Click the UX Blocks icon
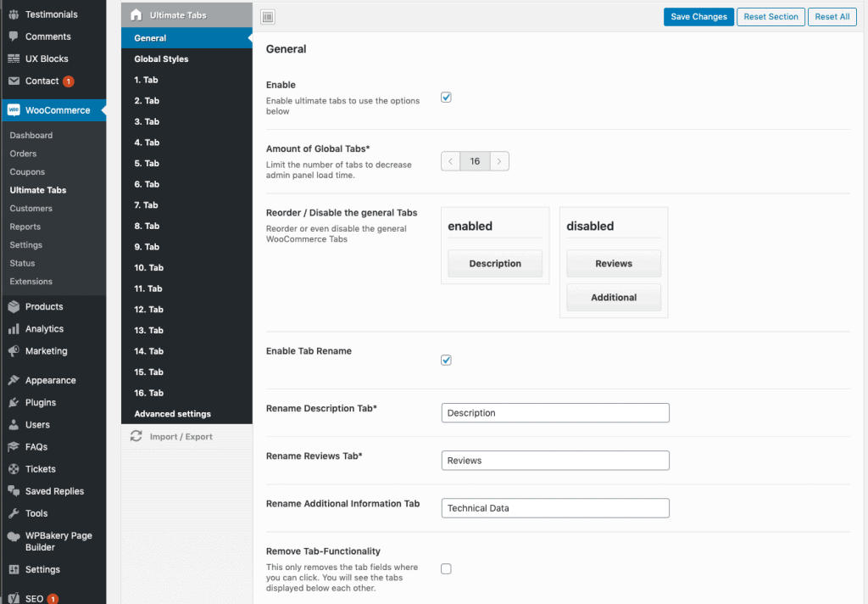Screen dimensions: 868x604 click(x=14, y=59)
